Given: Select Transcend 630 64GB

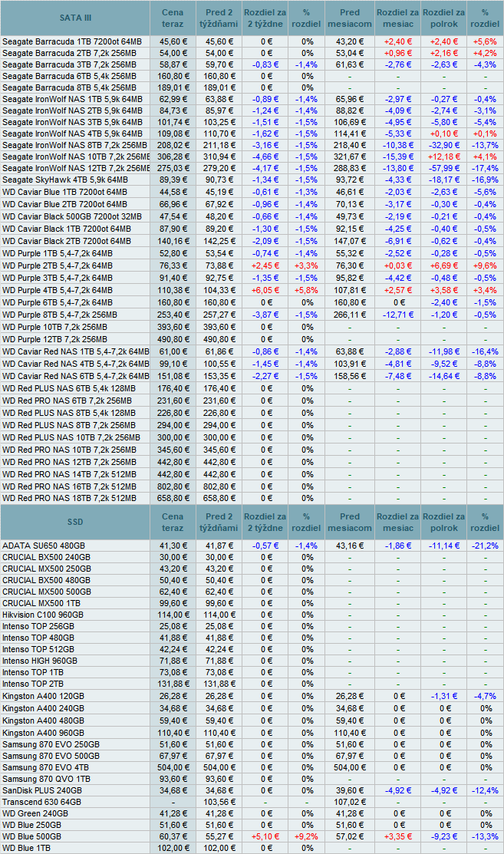Looking at the screenshot, I should [x=41, y=802].
